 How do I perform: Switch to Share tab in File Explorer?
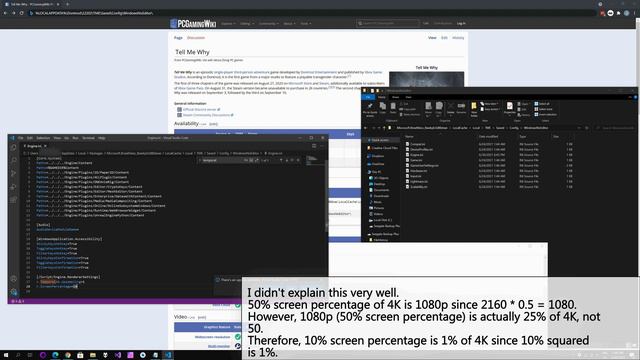click(396, 97)
